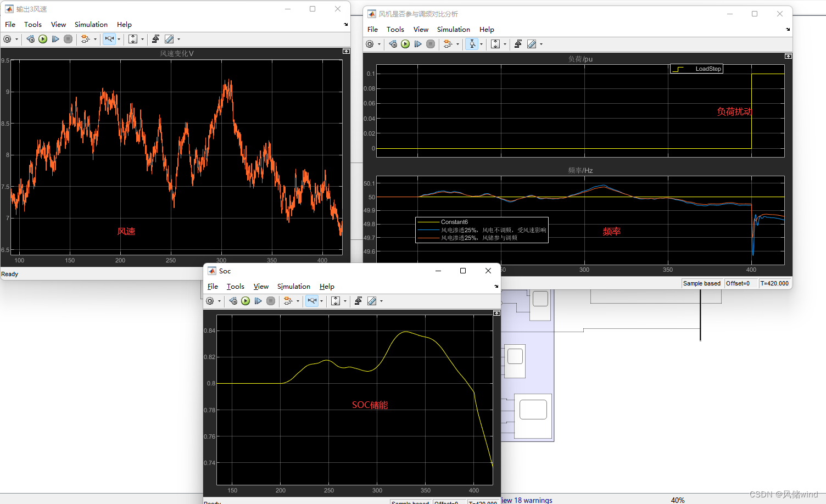Click 40% zoom level in Simulink status bar

tap(678, 500)
